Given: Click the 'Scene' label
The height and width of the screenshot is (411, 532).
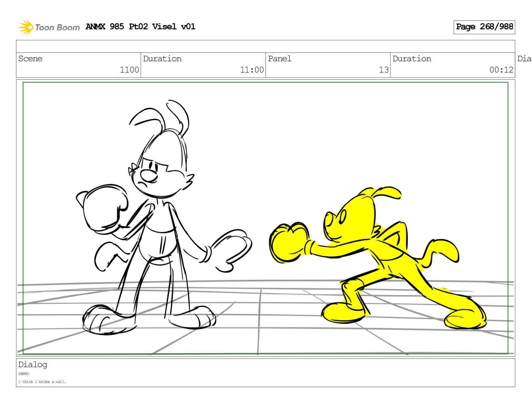Looking at the screenshot, I should 30,59.
